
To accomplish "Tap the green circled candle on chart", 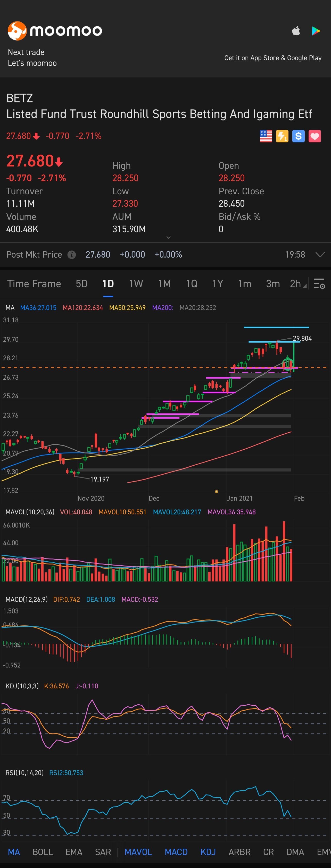I will 288,364.
